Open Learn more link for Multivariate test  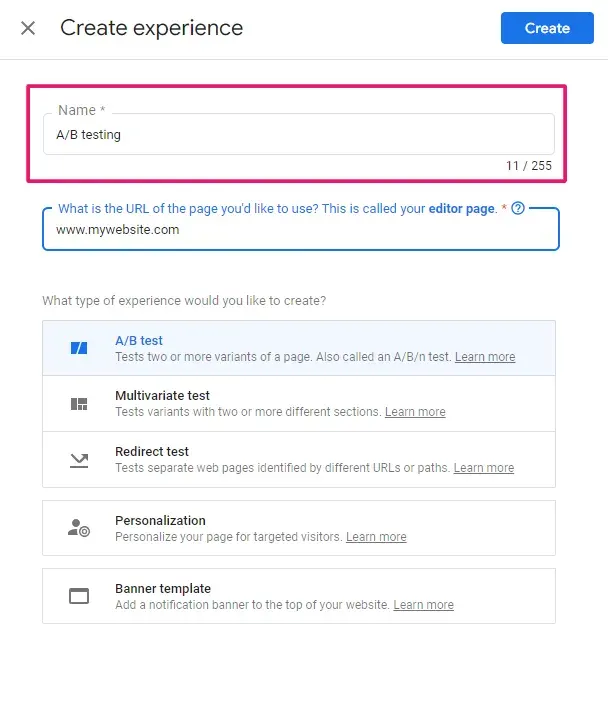coord(415,412)
